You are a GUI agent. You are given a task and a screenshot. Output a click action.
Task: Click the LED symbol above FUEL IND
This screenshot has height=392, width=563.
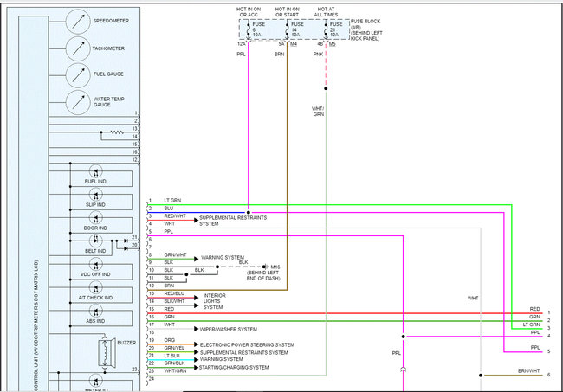[96, 171]
